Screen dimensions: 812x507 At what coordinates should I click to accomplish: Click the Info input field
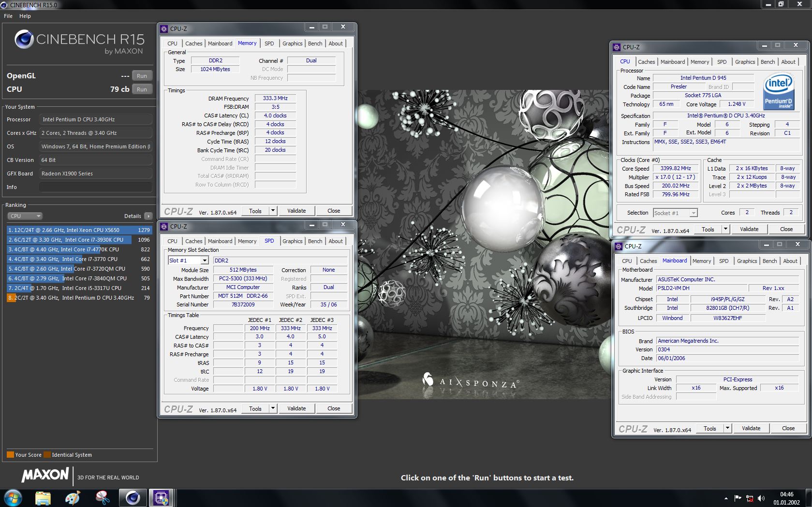pyautogui.click(x=96, y=187)
